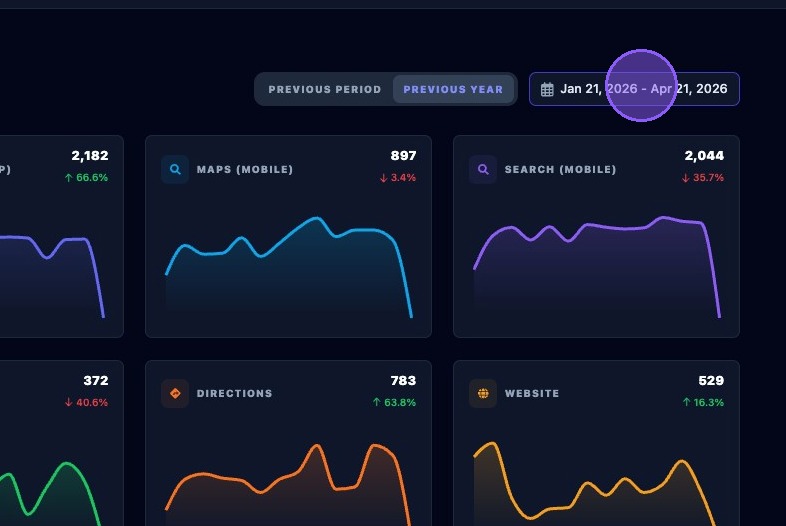Click the purple Search (Mobile) line chart

[597, 267]
